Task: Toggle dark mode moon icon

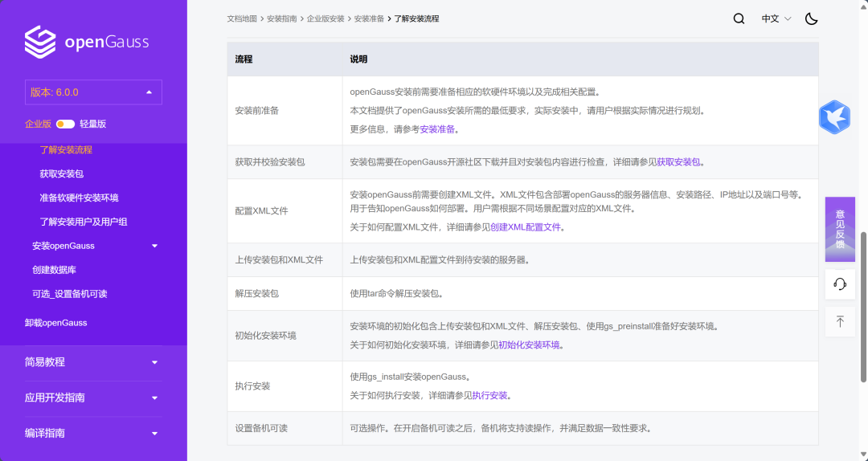Action: click(x=811, y=18)
